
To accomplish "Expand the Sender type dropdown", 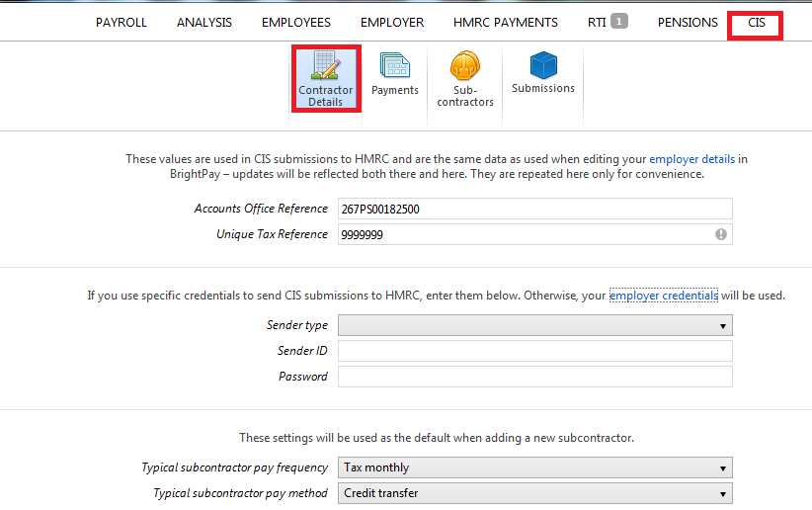I will pos(535,325).
